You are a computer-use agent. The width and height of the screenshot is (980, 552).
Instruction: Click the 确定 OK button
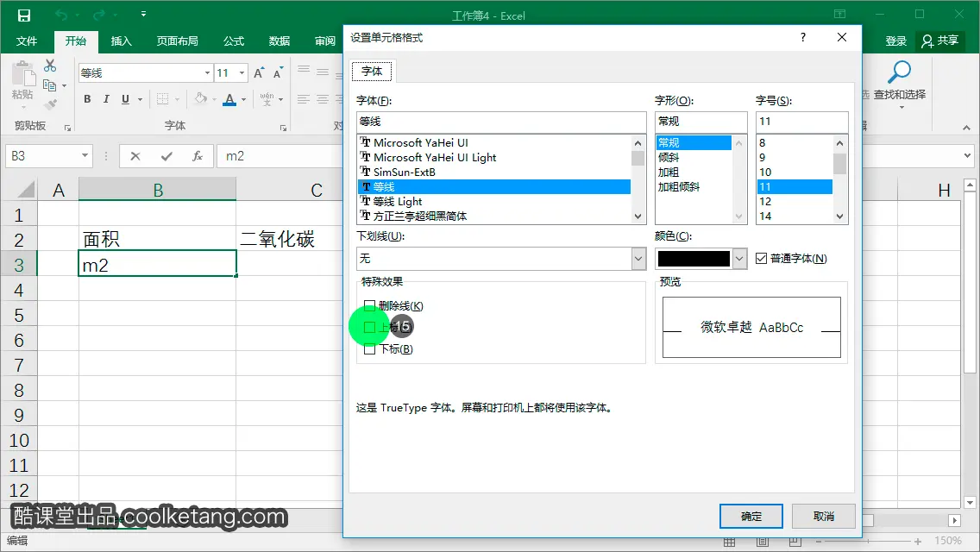click(x=751, y=517)
